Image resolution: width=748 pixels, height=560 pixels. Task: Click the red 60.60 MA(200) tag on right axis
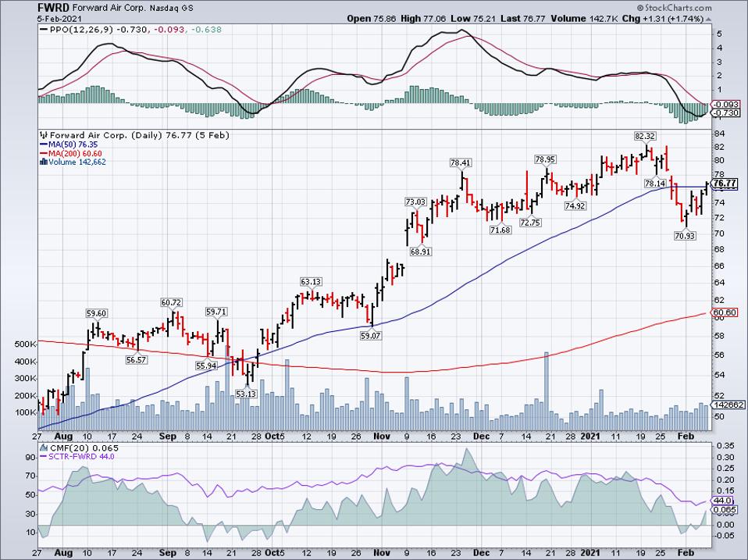click(x=725, y=312)
